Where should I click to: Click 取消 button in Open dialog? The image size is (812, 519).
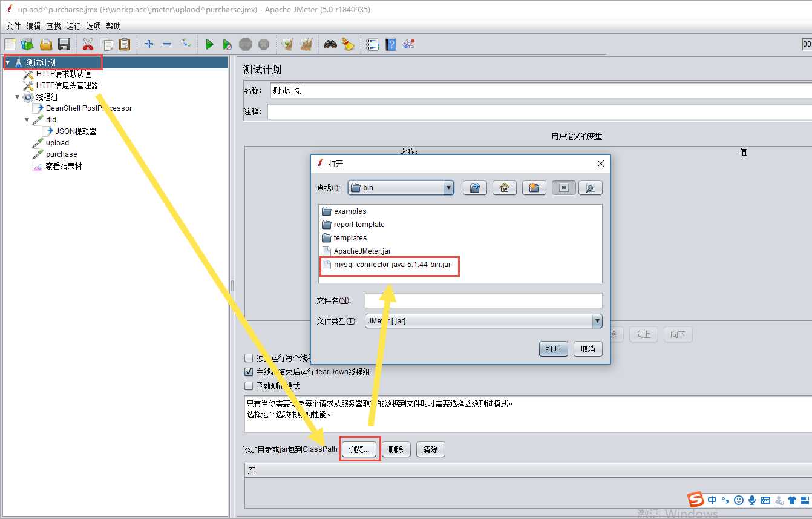[588, 349]
